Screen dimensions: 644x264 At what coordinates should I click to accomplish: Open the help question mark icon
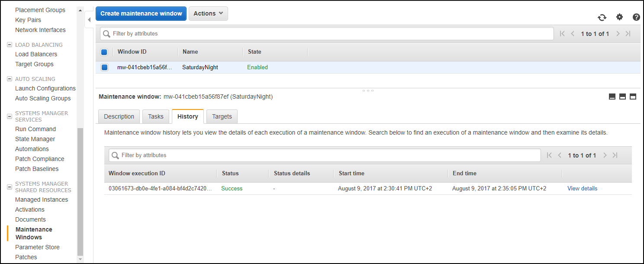pyautogui.click(x=636, y=17)
